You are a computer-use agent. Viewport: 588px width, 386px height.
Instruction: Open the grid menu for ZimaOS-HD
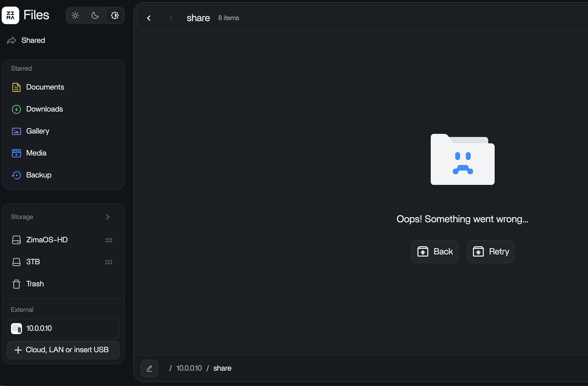tap(109, 240)
